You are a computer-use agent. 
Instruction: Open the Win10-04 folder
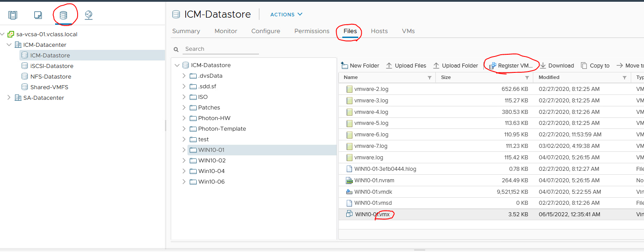pos(211,171)
